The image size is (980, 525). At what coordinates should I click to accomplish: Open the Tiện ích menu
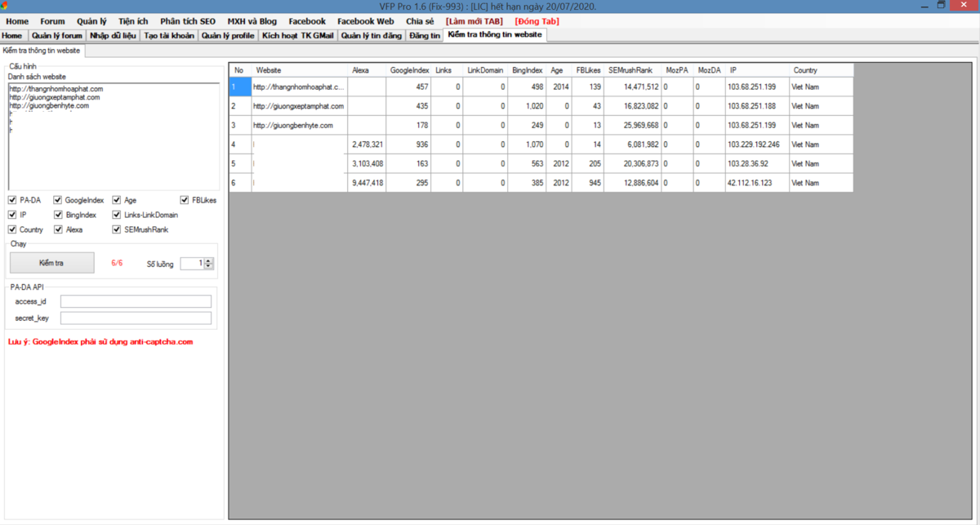[x=134, y=21]
